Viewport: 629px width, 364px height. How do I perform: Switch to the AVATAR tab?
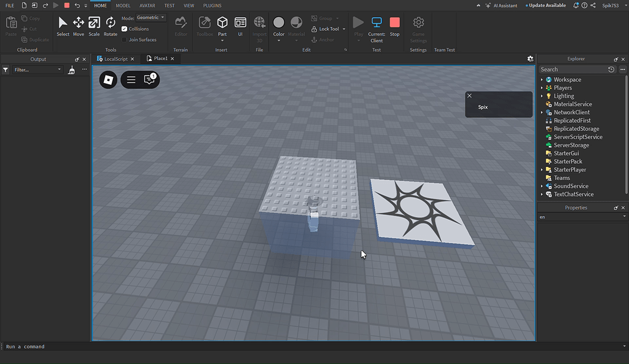click(147, 6)
